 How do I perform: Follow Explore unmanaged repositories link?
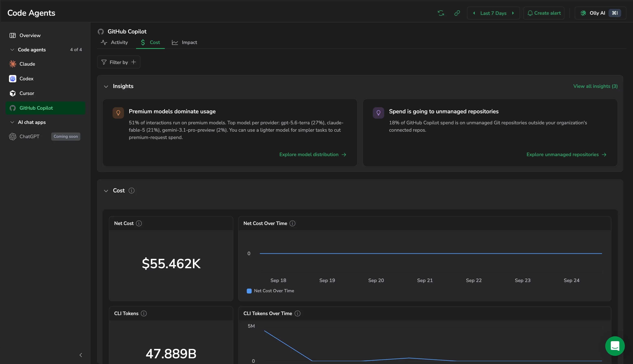pos(566,154)
